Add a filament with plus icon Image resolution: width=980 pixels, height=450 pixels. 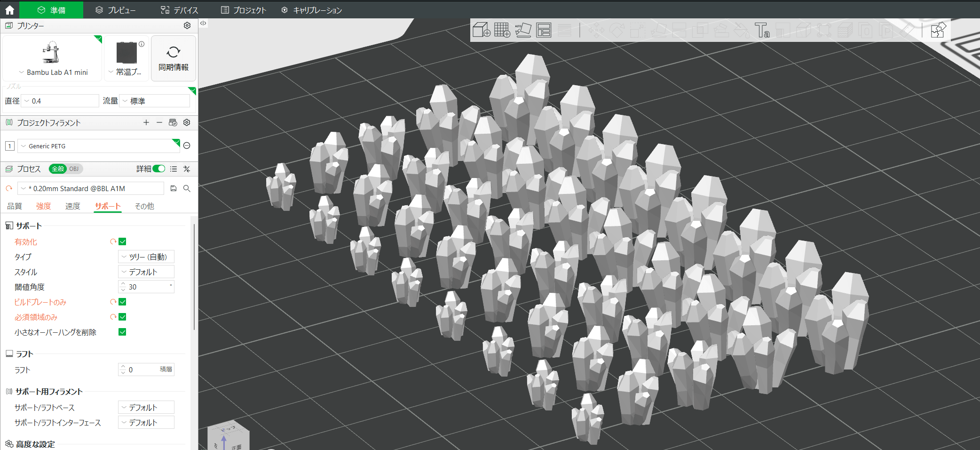(x=146, y=122)
